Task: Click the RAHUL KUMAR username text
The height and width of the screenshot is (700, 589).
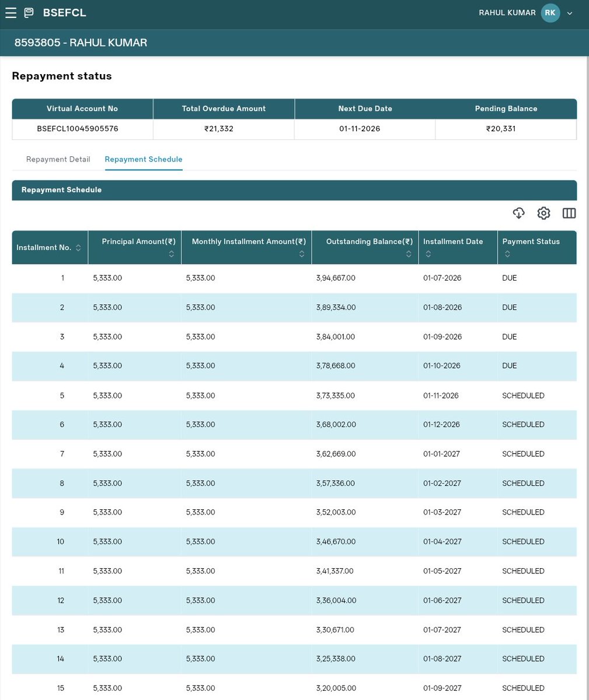Action: pos(507,13)
